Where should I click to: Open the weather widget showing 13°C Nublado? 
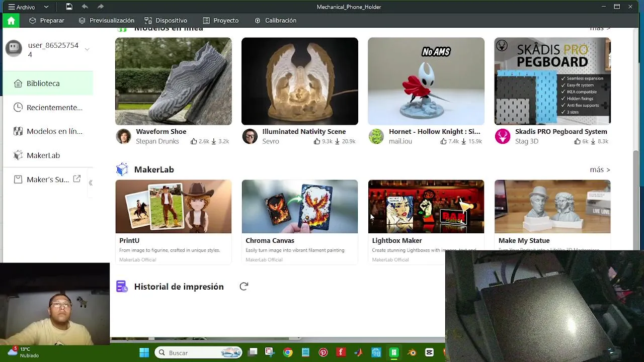23,352
